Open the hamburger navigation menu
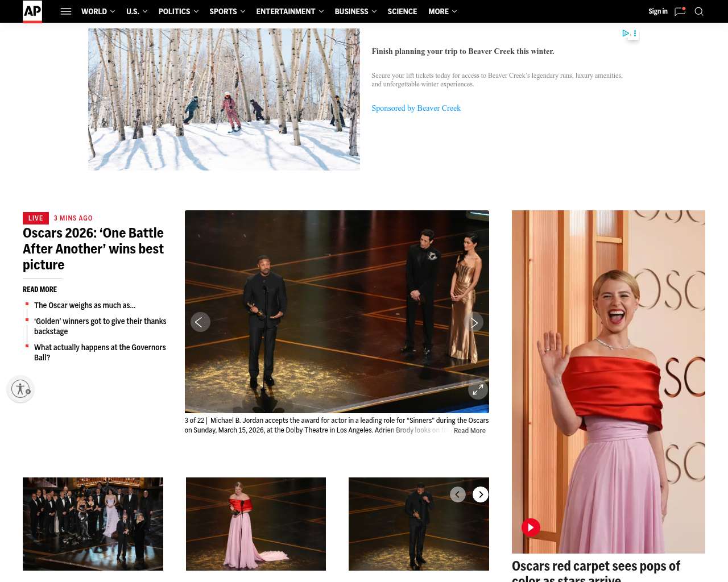Viewport: 728px width, 582px height. point(66,11)
